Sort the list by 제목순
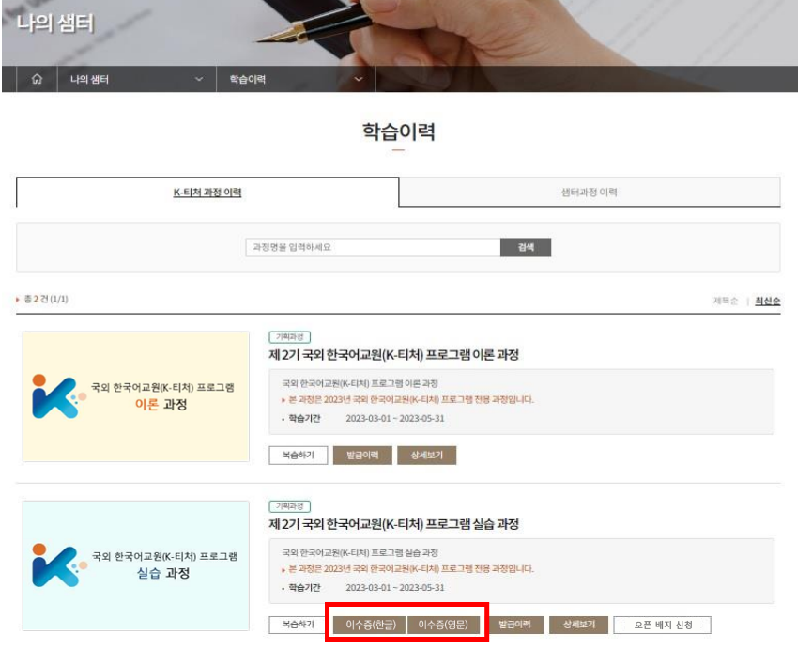This screenshot has width=812, height=665. pyautogui.click(x=725, y=301)
